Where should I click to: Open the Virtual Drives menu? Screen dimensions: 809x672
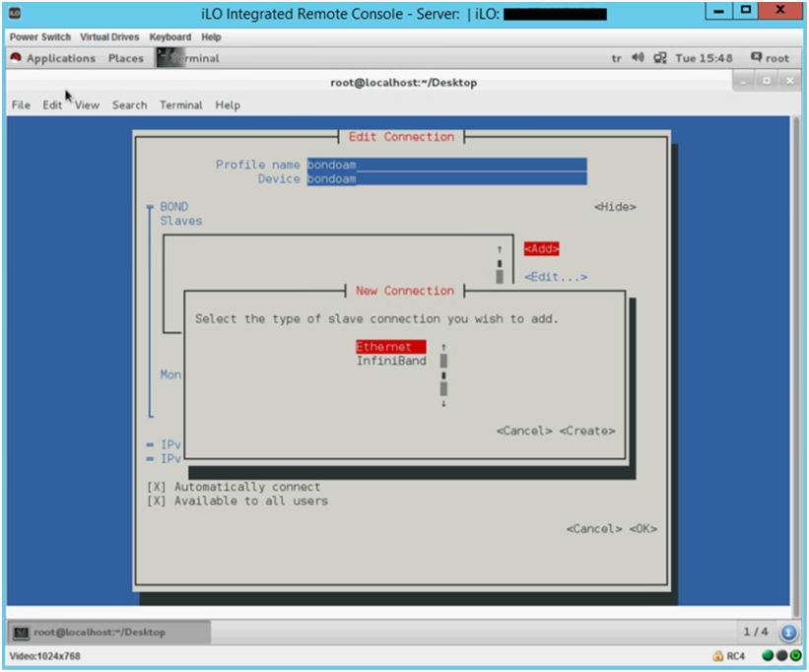pyautogui.click(x=109, y=36)
